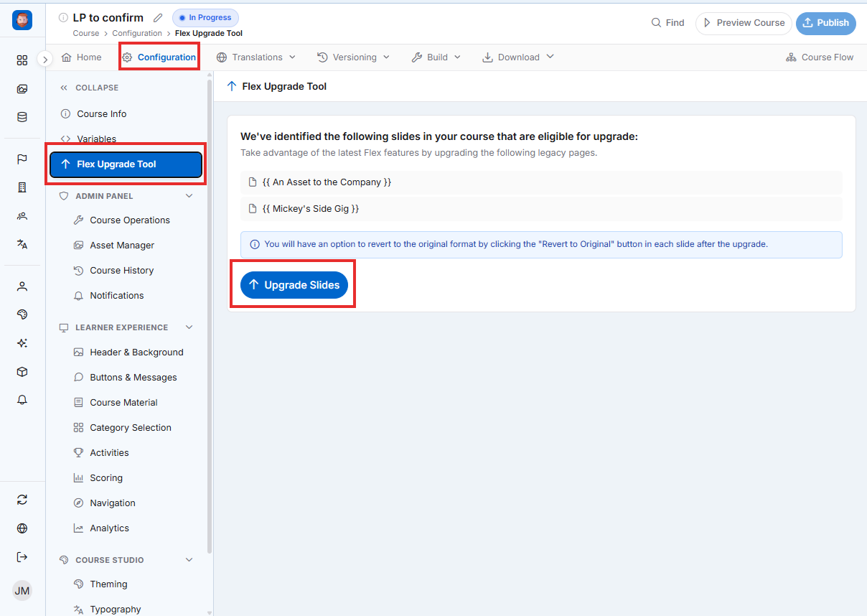The width and height of the screenshot is (867, 616).
Task: Click the pencil icon beside course title
Action: click(158, 18)
